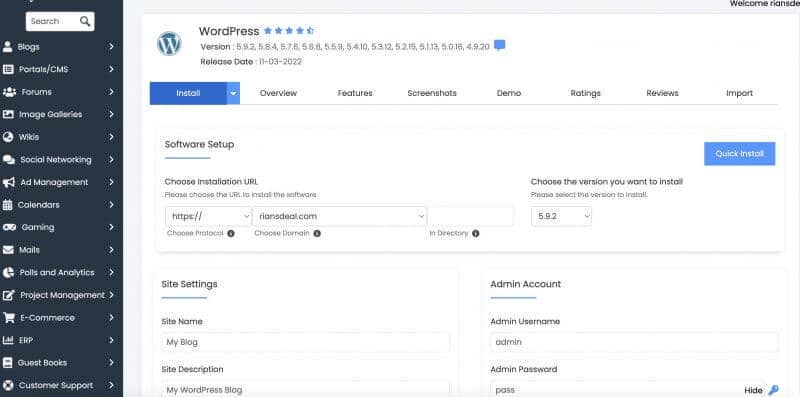
Task: Expand the Forums category chevron
Action: 111,92
